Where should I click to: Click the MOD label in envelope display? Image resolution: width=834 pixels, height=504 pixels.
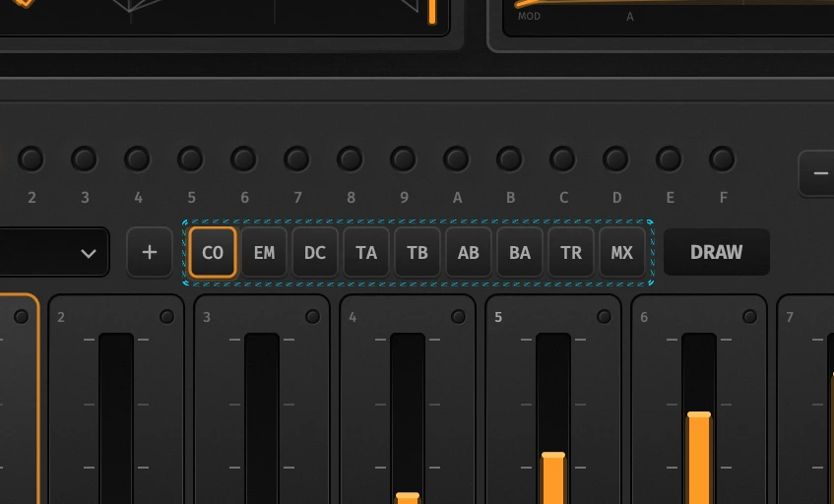[529, 16]
